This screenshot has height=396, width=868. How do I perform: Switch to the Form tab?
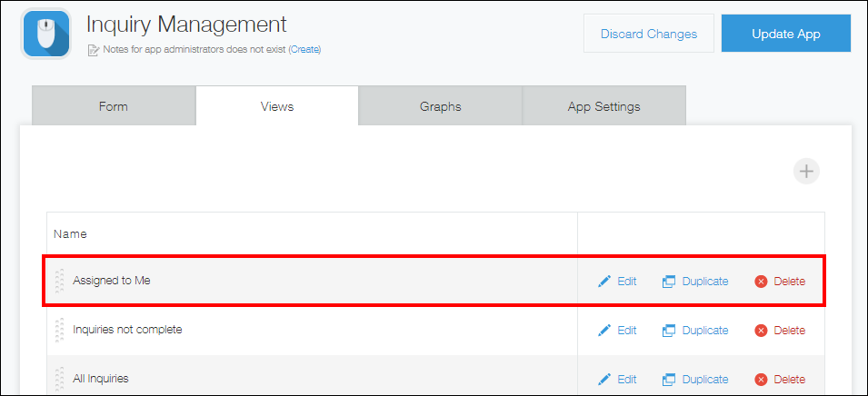114,106
